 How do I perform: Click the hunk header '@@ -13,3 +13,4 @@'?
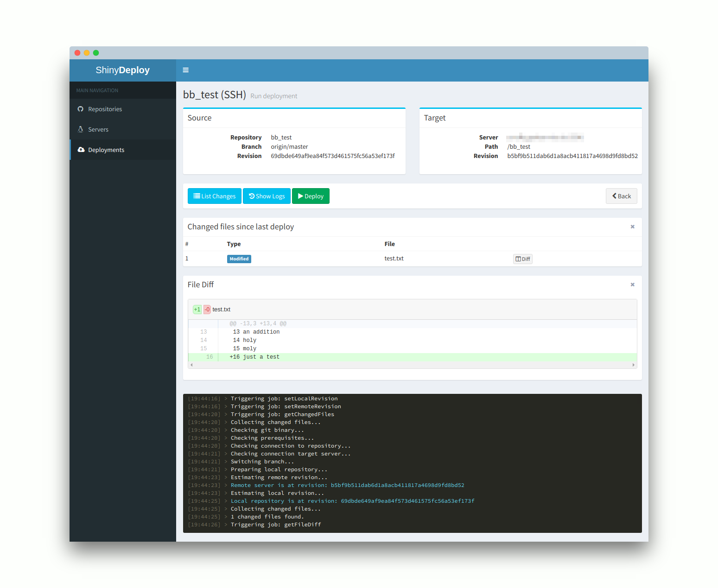pos(258,323)
